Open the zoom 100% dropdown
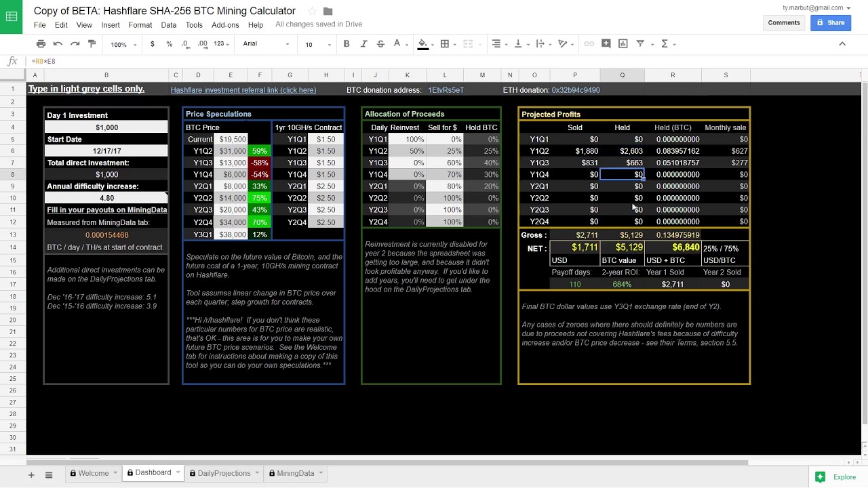This screenshot has width=868, height=488. pyautogui.click(x=123, y=44)
